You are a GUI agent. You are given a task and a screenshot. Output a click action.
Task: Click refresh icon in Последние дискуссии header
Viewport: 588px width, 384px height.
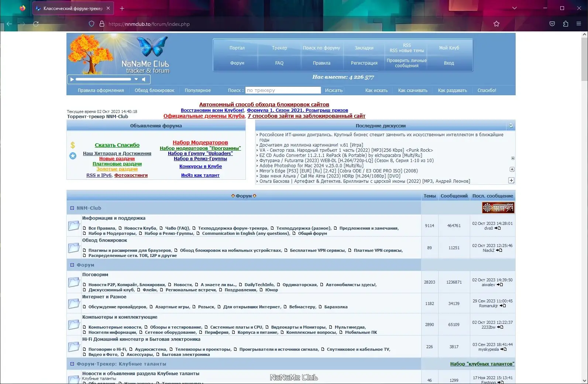(x=511, y=126)
